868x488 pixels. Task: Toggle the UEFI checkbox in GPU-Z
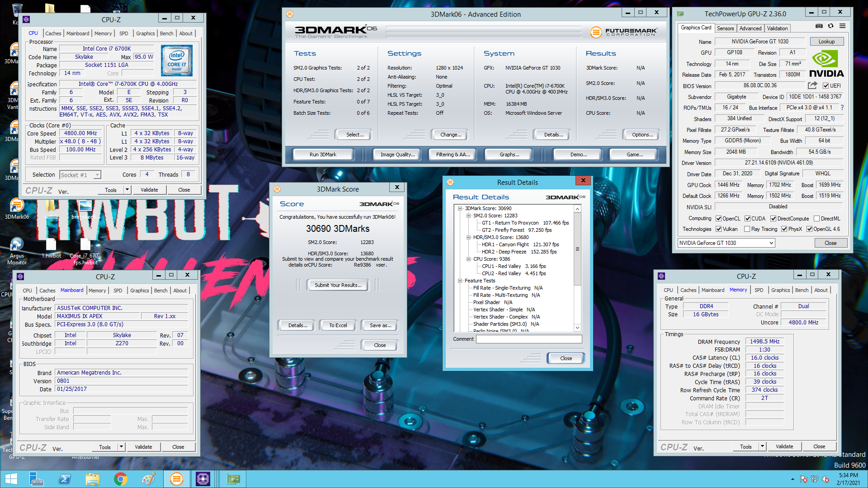[x=826, y=86]
